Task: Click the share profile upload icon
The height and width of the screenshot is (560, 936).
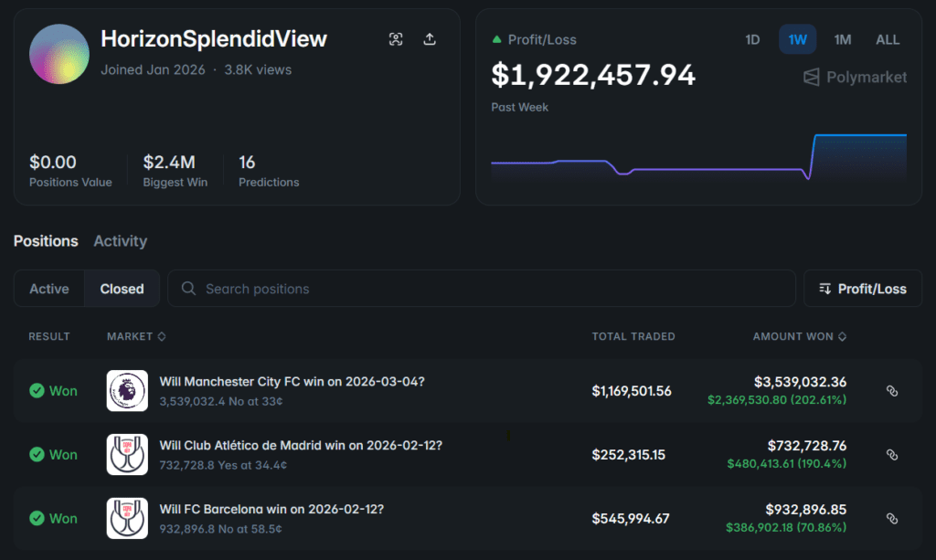Action: coord(430,39)
